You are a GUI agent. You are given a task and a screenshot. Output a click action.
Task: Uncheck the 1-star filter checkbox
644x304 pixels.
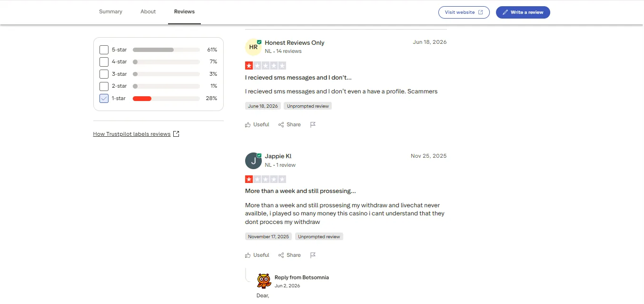point(104,98)
